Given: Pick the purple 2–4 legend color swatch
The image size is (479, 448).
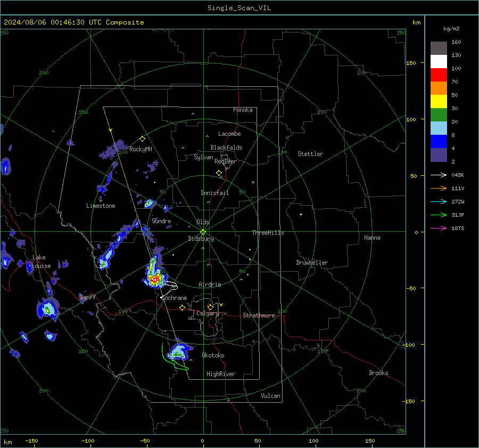Looking at the screenshot, I should (x=439, y=155).
